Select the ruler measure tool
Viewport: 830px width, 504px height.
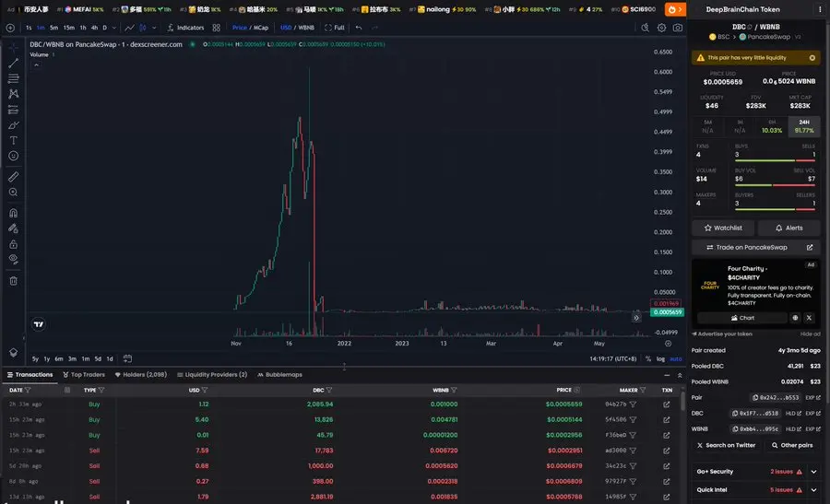13,177
